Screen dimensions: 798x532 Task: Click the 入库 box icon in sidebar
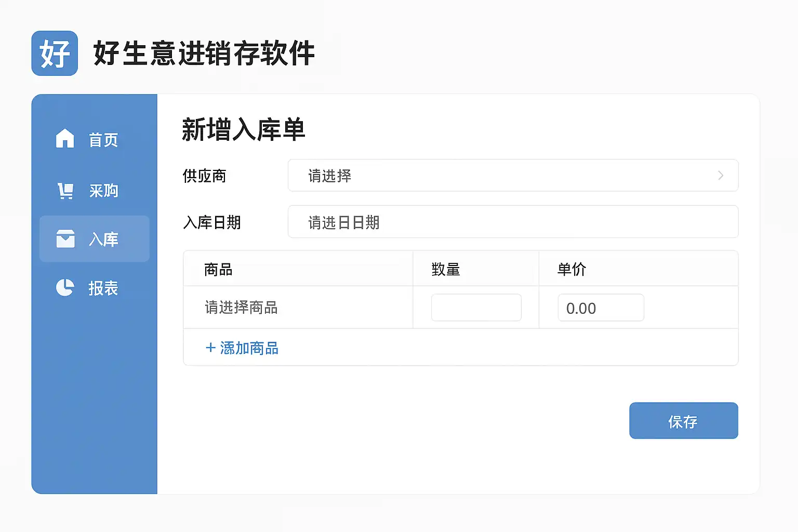65,238
